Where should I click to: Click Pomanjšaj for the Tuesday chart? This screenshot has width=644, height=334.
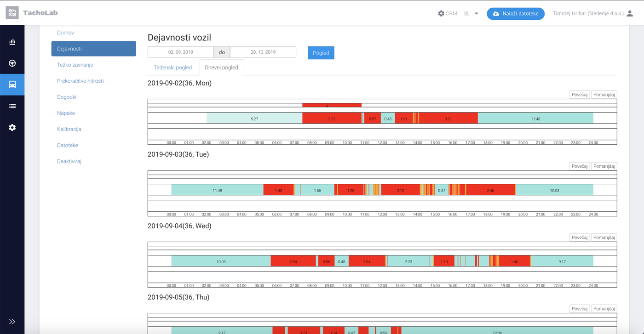604,166
